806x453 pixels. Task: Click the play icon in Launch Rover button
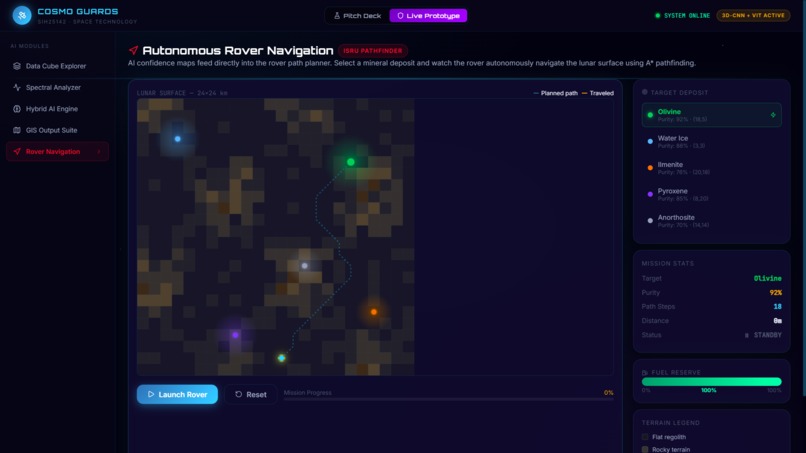point(151,394)
